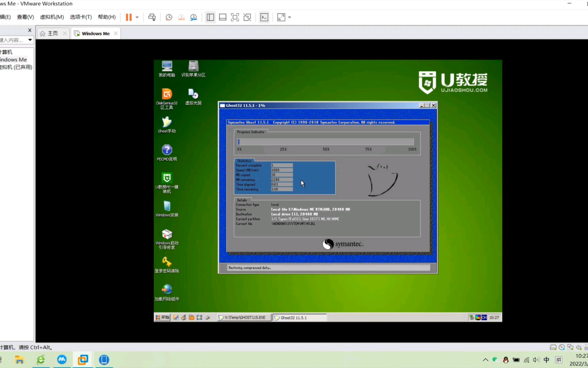Select Ghost32 11.5.1 taskbar button
The image size is (588, 368).
pyautogui.click(x=299, y=318)
